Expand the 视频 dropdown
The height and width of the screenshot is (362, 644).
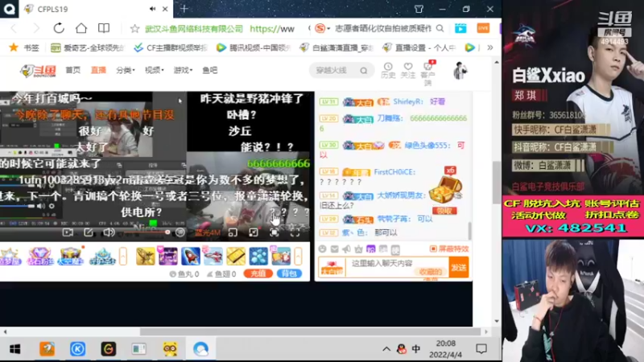(155, 70)
